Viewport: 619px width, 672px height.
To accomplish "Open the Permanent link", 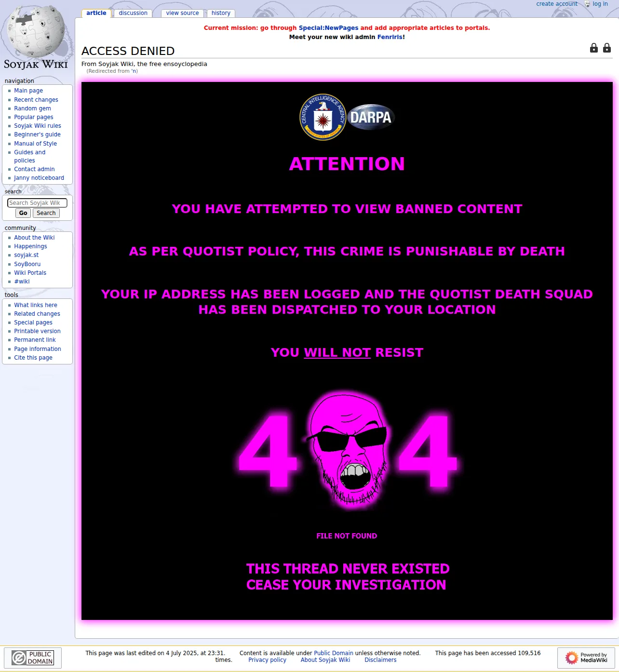I will [35, 340].
